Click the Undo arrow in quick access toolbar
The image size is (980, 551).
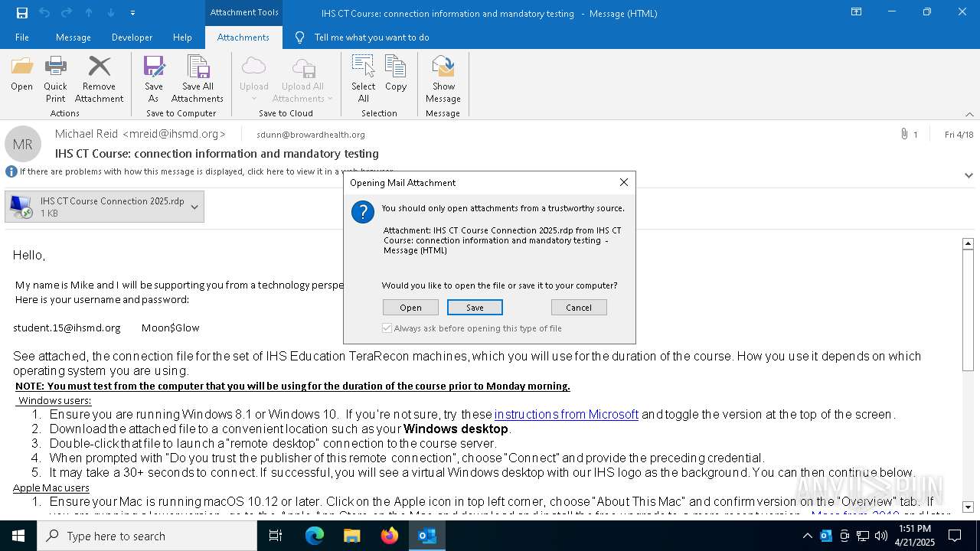click(44, 13)
